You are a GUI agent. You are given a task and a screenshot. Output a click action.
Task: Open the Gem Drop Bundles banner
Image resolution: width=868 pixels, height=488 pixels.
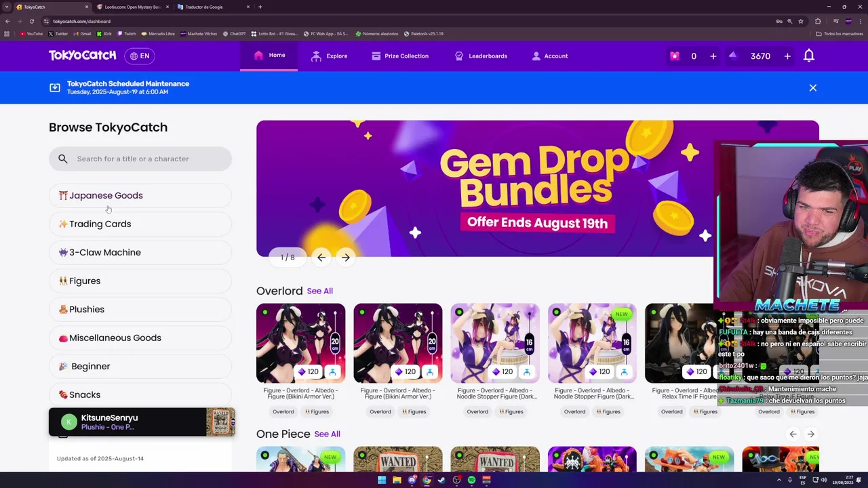(485, 188)
